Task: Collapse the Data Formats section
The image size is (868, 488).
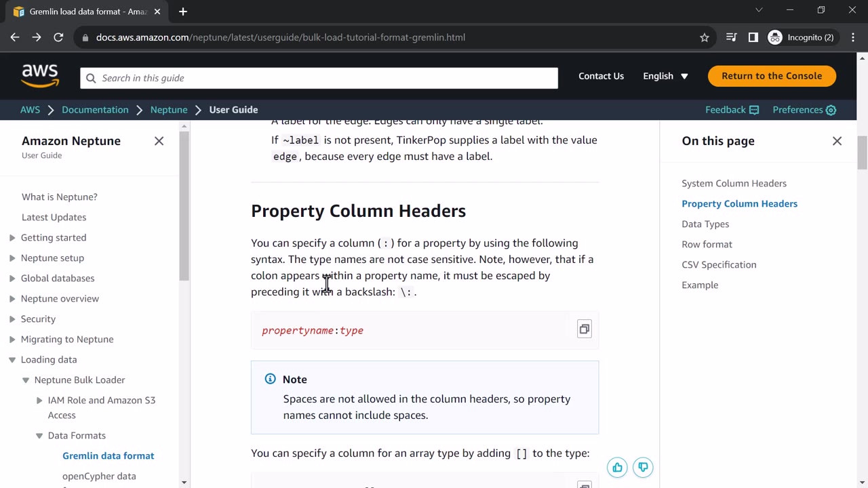Action: [x=39, y=435]
